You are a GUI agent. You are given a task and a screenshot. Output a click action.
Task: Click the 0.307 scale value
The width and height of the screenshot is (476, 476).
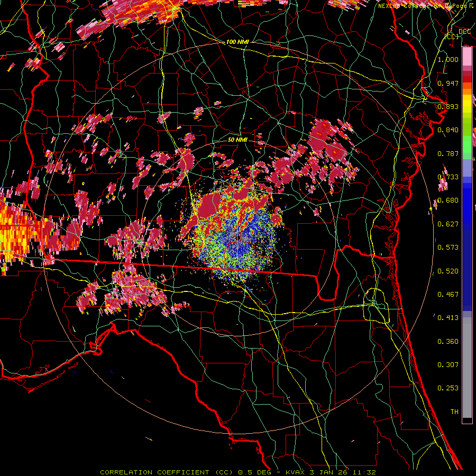pos(448,365)
